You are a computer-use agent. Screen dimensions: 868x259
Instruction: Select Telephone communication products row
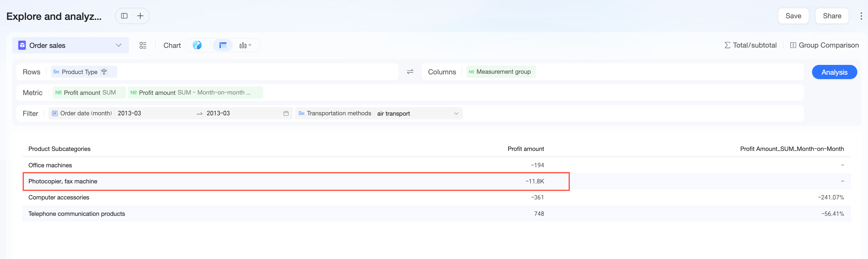[437, 214]
